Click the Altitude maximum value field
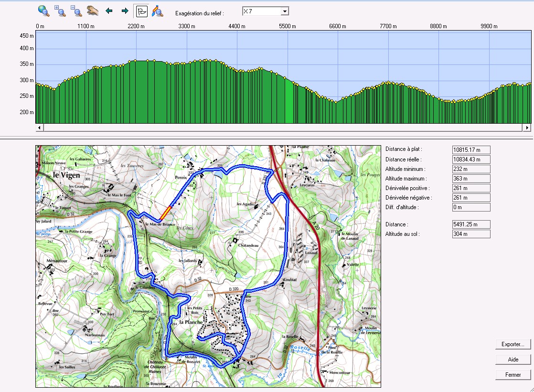Screen dimensions: 534x392 coord(471,179)
